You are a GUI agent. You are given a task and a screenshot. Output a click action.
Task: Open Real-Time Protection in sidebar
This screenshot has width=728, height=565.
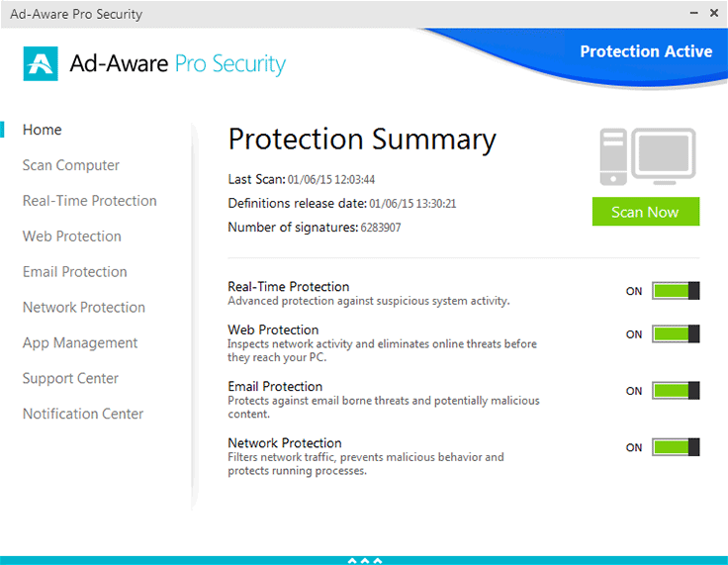click(x=90, y=201)
